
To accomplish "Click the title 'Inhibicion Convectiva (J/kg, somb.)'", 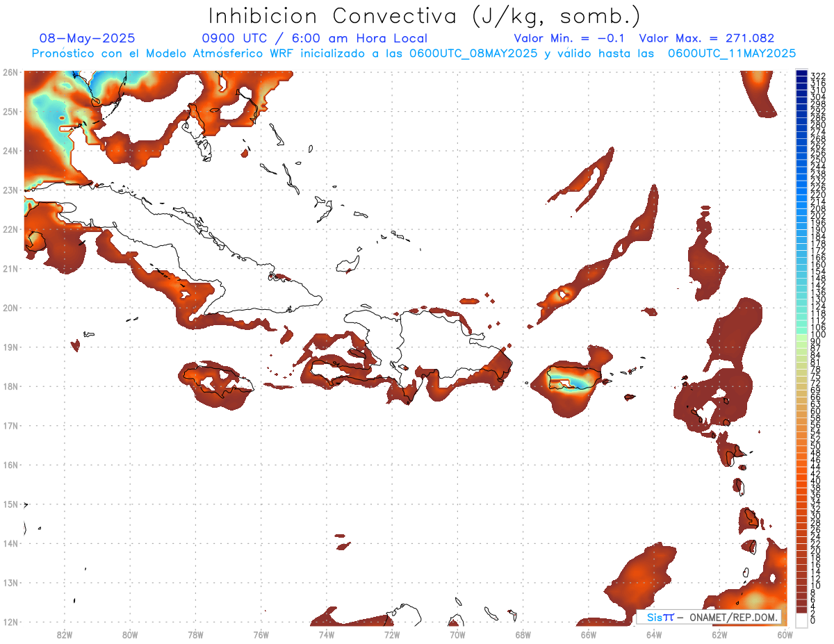I will (x=425, y=16).
